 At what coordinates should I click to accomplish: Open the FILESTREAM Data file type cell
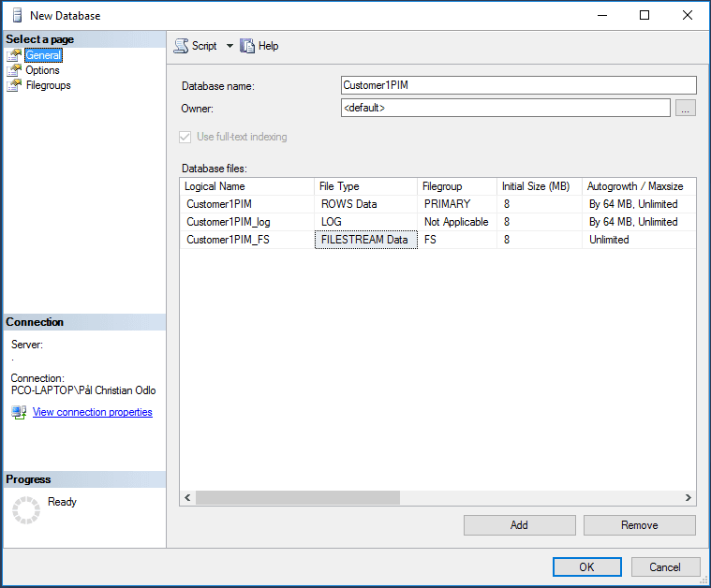tap(365, 240)
